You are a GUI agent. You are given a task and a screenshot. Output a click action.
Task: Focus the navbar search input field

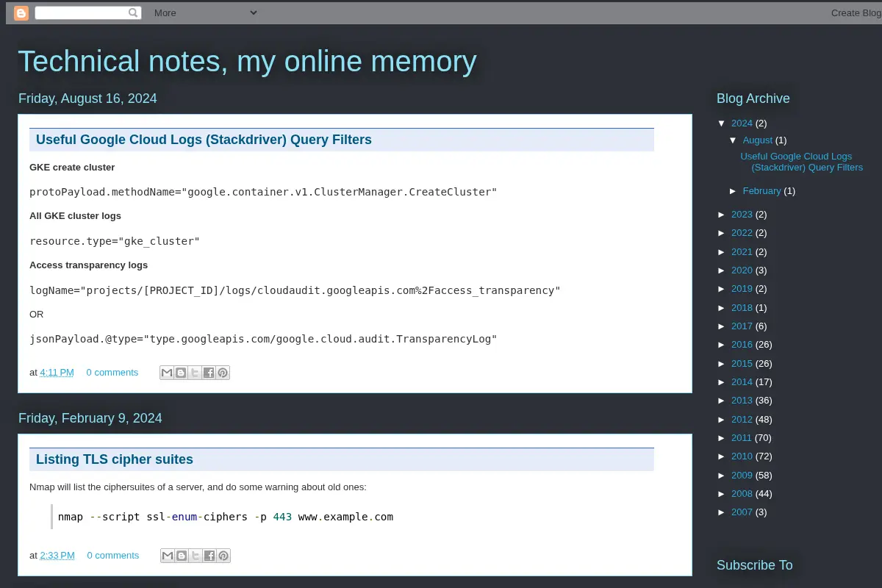point(81,12)
